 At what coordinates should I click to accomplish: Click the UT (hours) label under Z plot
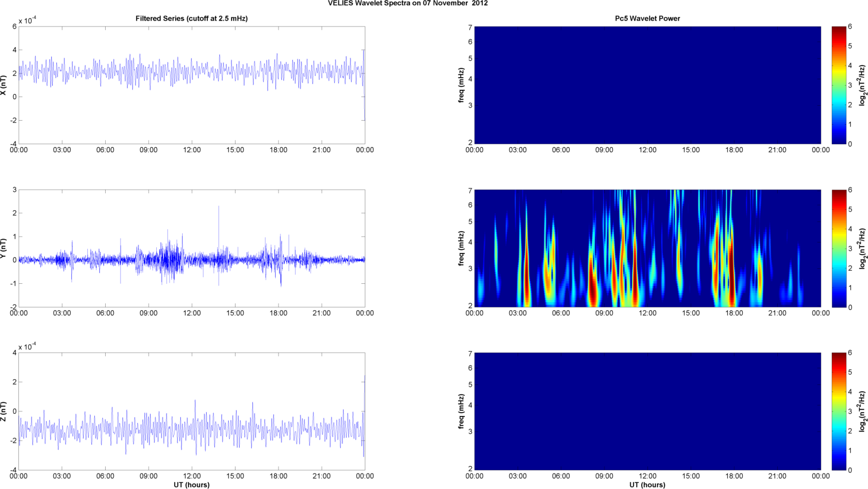tap(191, 485)
